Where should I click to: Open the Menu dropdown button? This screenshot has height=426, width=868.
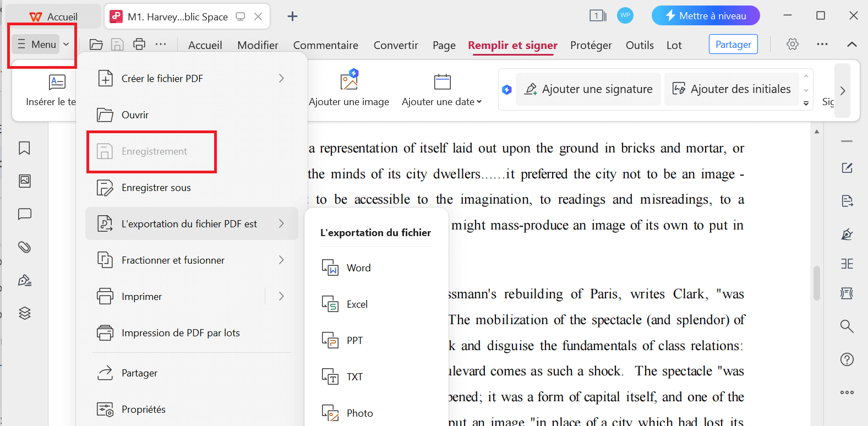point(43,45)
